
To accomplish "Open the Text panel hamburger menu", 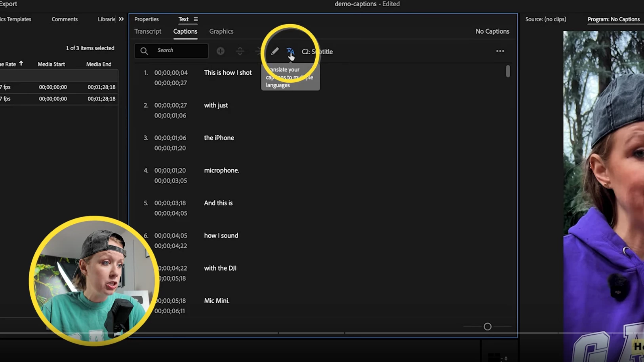I will tap(196, 19).
